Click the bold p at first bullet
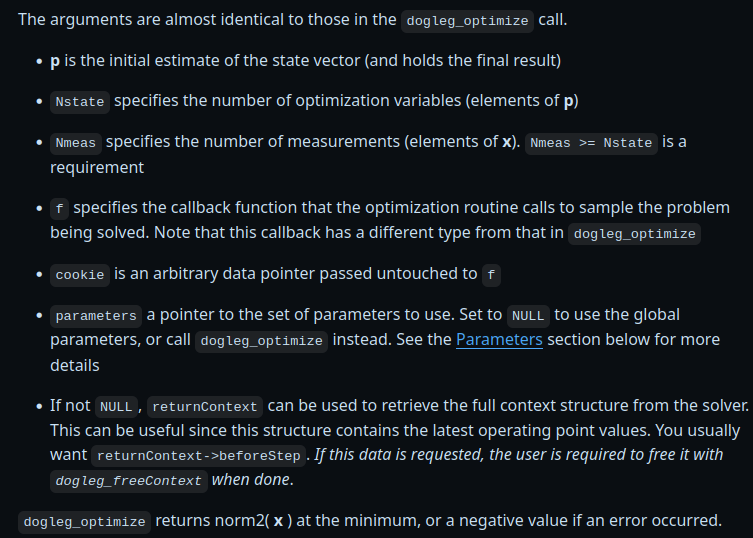Screen dimensions: 753x538 (x=55, y=61)
